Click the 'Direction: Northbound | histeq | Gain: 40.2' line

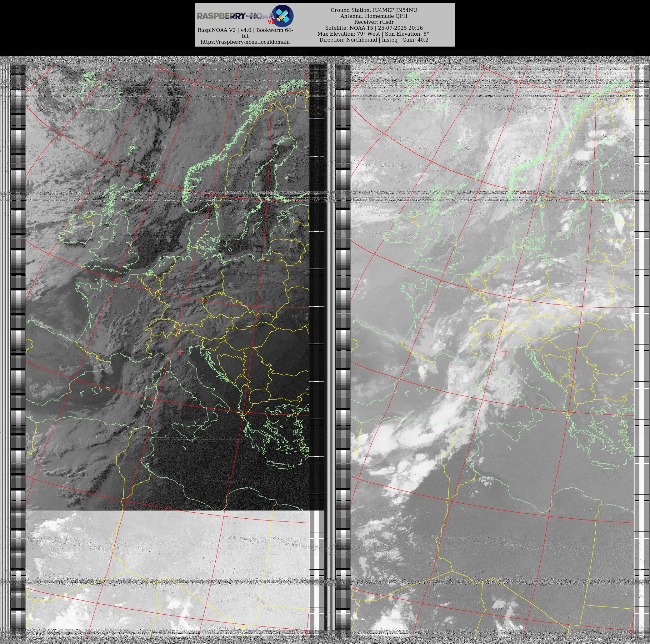374,40
